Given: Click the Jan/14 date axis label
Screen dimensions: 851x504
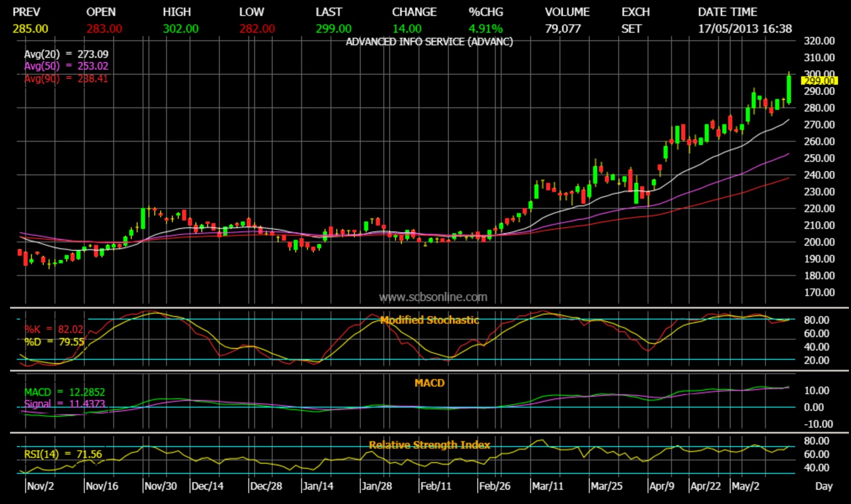Looking at the screenshot, I should [x=318, y=486].
